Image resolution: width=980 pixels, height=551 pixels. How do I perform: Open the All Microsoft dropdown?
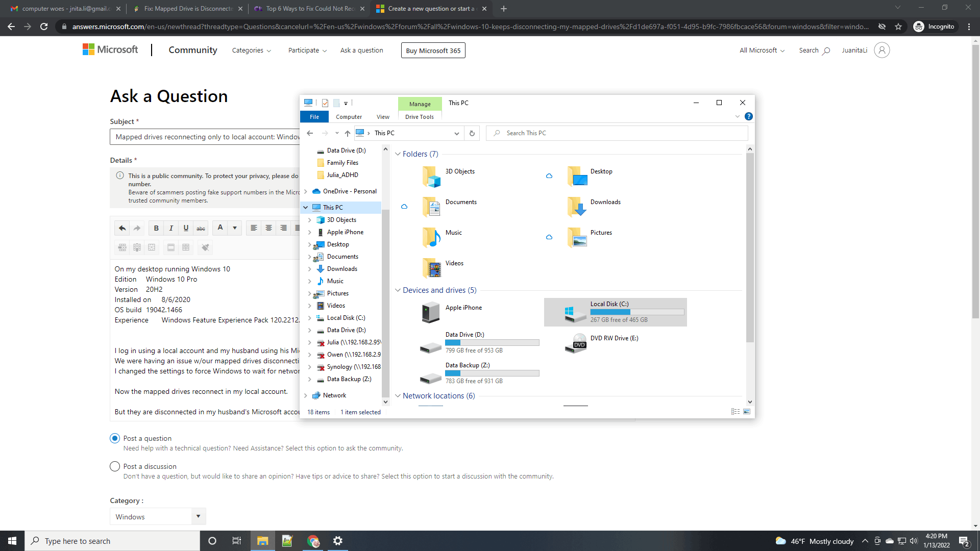(x=762, y=50)
